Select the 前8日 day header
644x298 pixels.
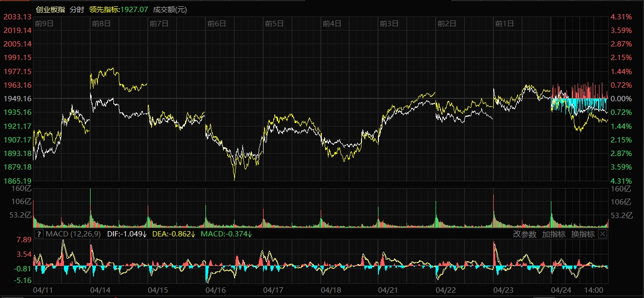point(101,23)
